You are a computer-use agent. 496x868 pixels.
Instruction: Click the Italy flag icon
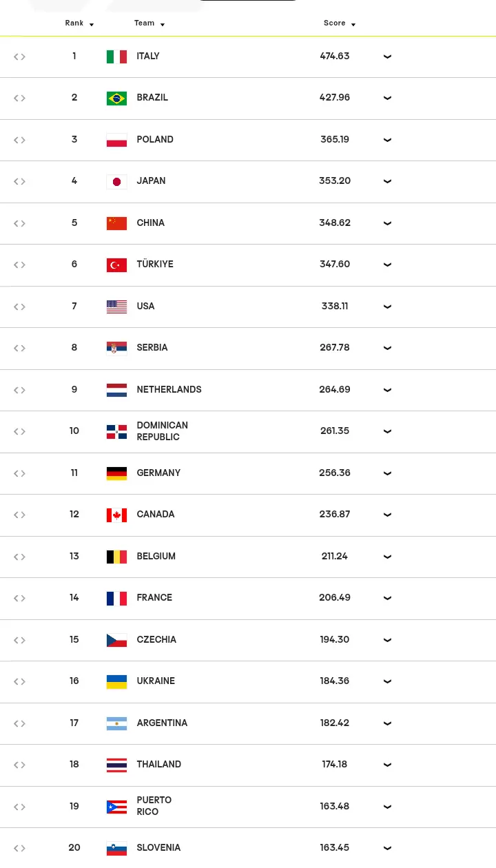pos(116,56)
